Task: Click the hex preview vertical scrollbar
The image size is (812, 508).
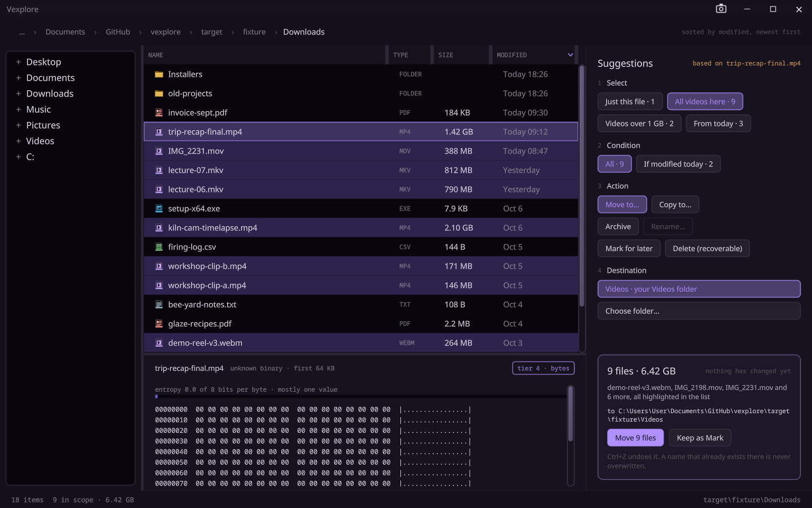Action: pyautogui.click(x=571, y=435)
